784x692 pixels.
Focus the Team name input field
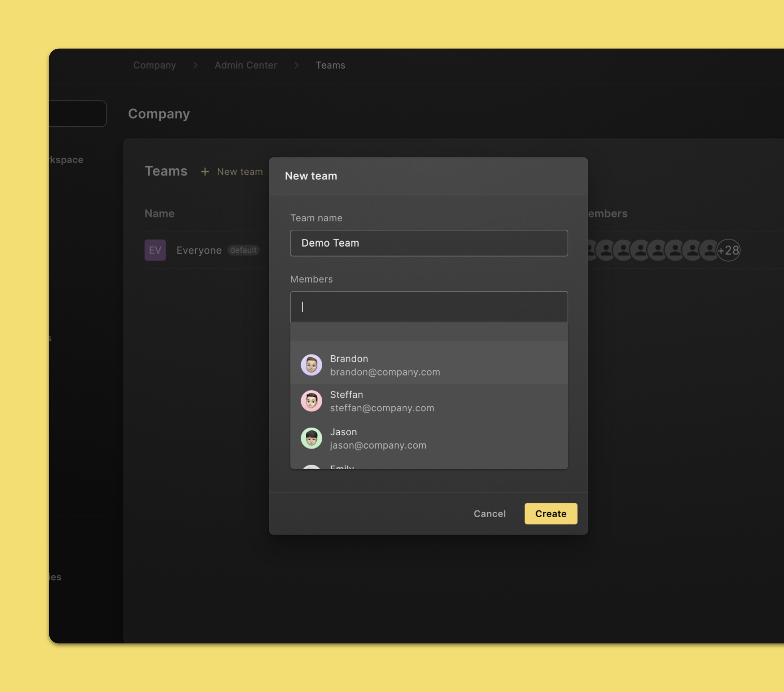(x=429, y=243)
